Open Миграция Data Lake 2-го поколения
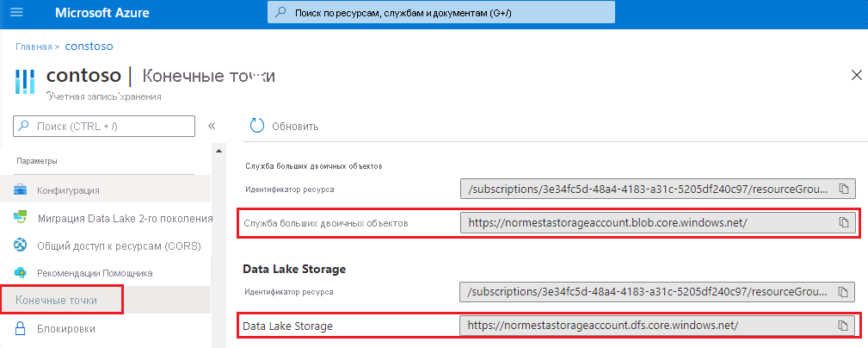Viewport: 868px width, 348px height. [x=124, y=218]
